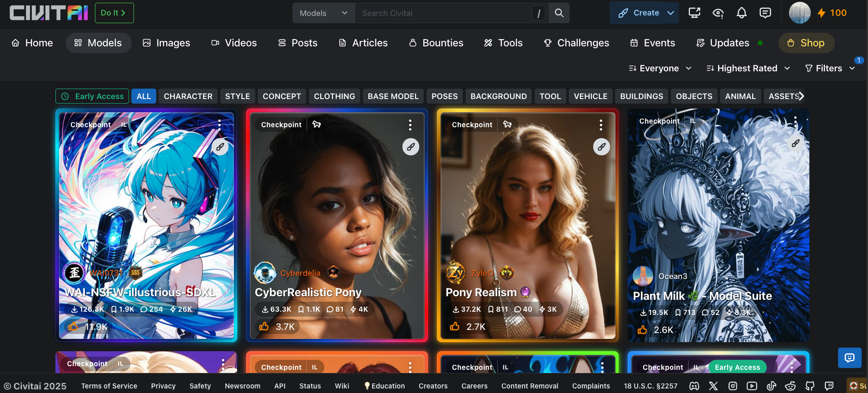Viewport: 868px width, 393px height.
Task: Select the CHARACTER category filter
Action: [x=188, y=96]
